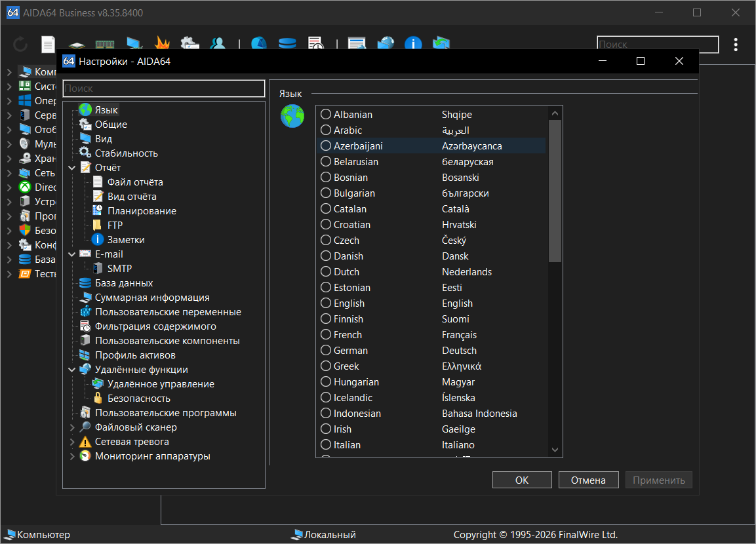Select Сетевая тревога warning icon

coord(85,442)
